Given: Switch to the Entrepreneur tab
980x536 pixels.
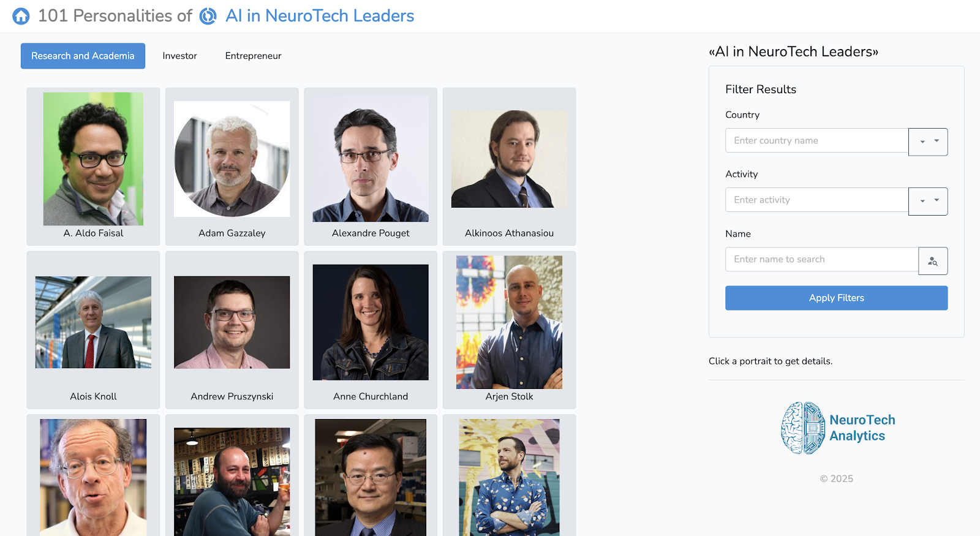Looking at the screenshot, I should tap(253, 56).
